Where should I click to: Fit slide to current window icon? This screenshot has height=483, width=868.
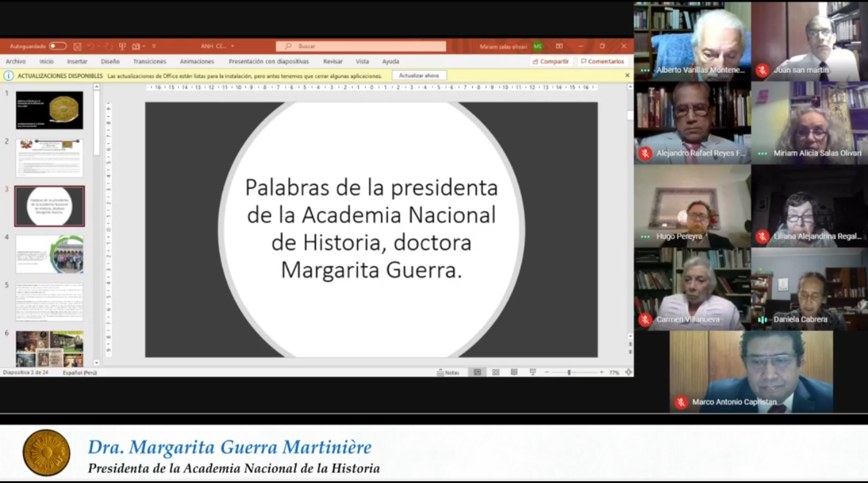(x=628, y=373)
